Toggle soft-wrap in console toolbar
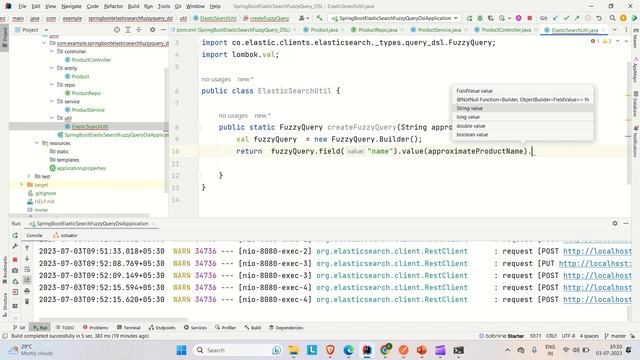The width and height of the screenshot is (640, 360). point(27,269)
